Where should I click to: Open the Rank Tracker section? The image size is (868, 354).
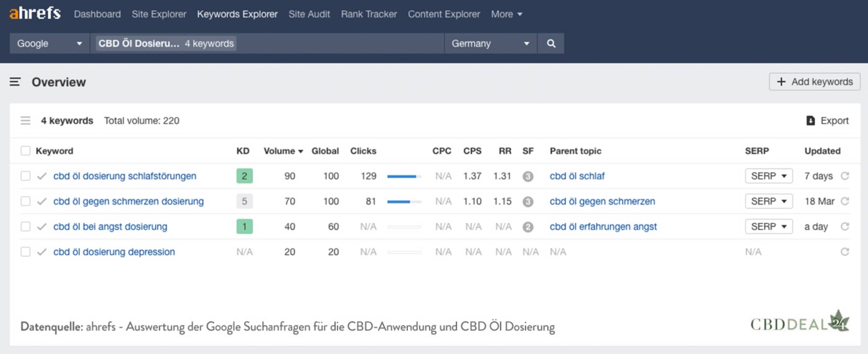[369, 14]
